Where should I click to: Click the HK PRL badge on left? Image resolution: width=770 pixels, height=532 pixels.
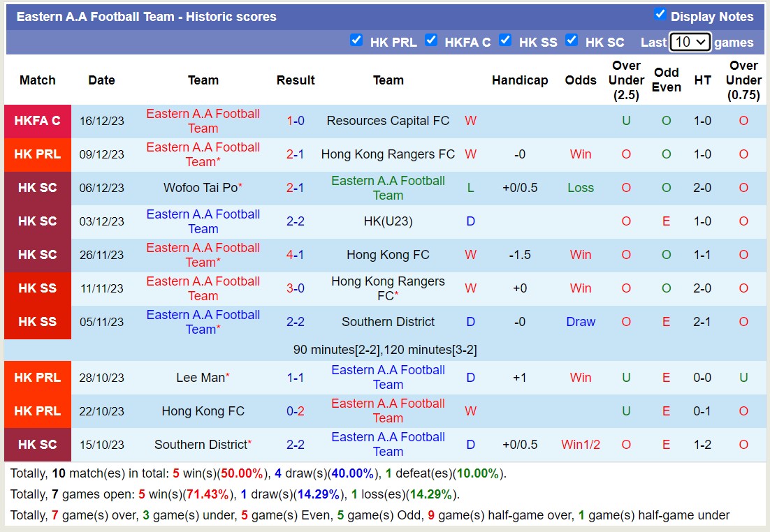[37, 154]
